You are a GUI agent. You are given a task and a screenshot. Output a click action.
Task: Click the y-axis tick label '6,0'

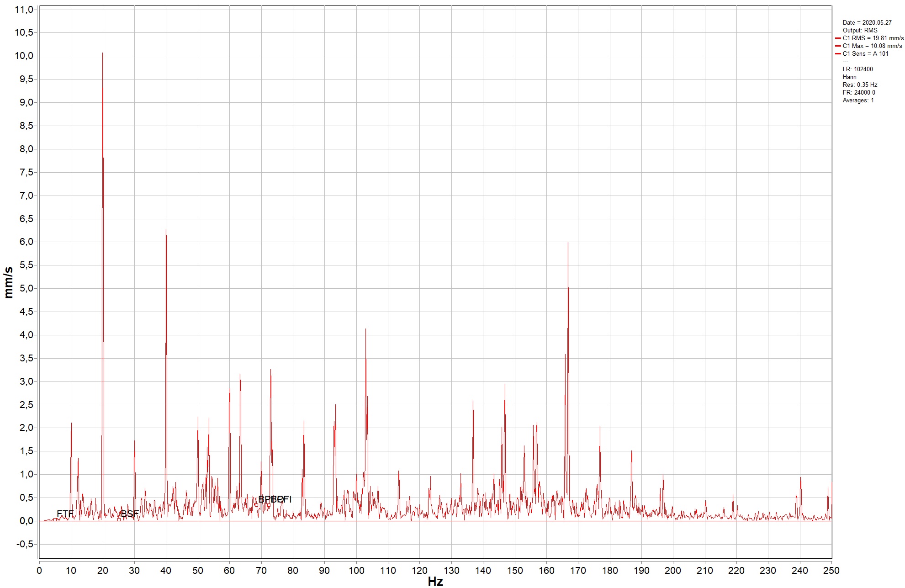click(x=26, y=242)
